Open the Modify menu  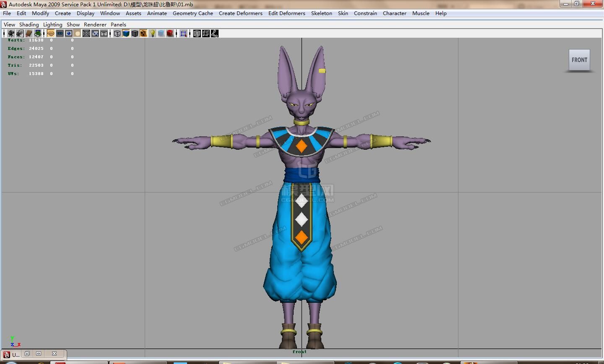point(41,13)
